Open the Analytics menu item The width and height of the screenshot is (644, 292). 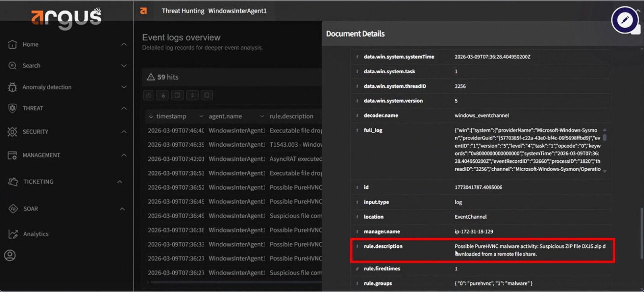point(35,234)
